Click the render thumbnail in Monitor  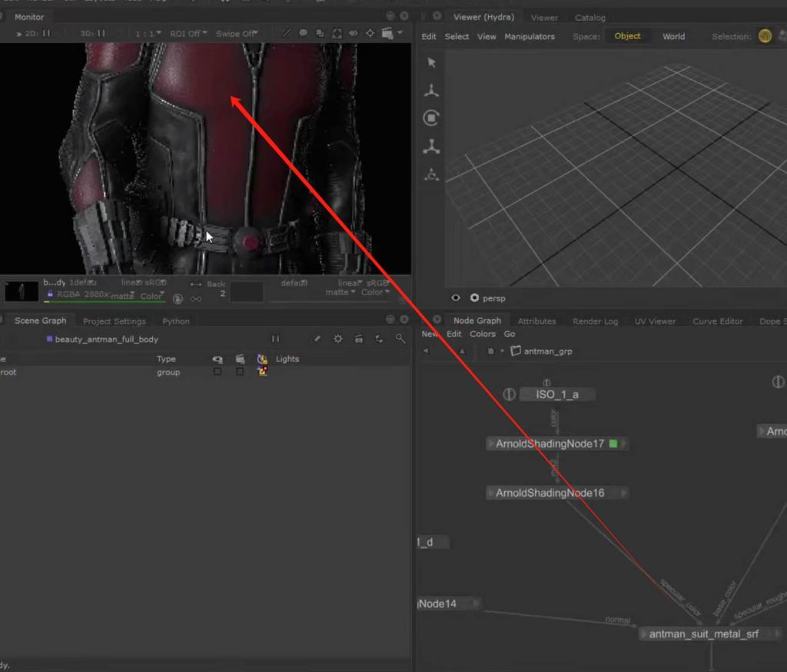point(22,291)
